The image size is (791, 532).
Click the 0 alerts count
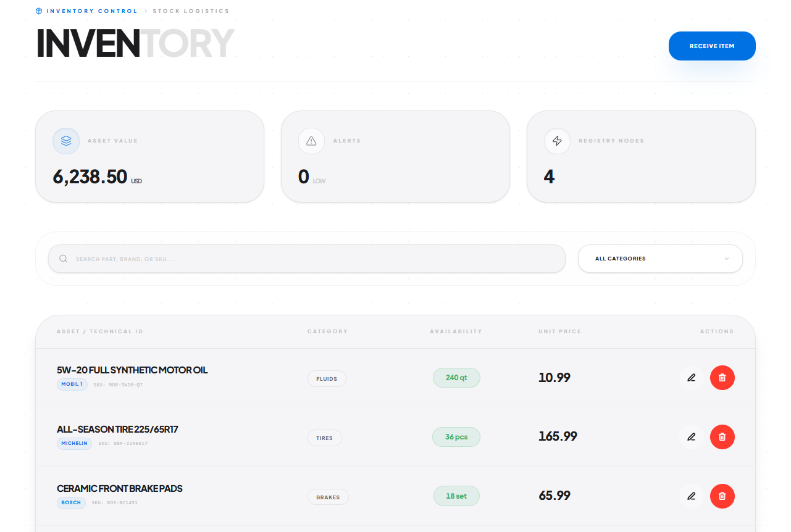click(303, 177)
